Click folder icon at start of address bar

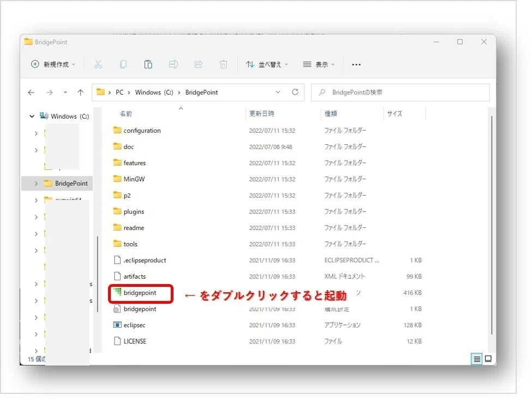click(100, 92)
